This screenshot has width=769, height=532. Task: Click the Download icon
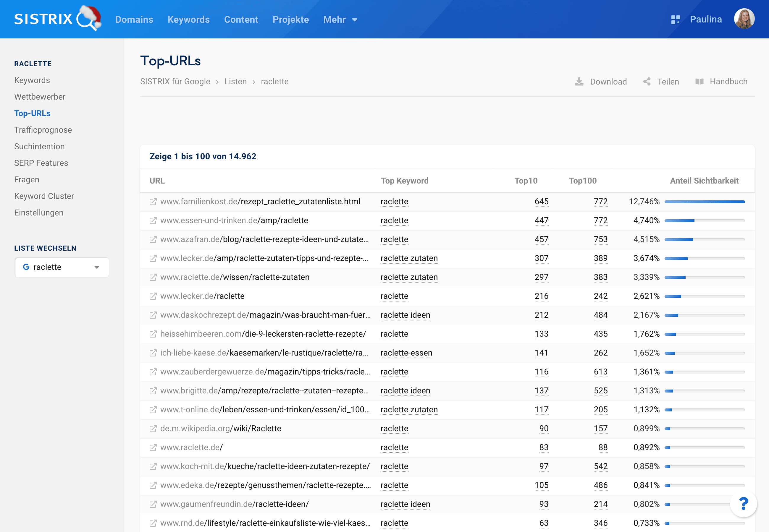click(x=579, y=82)
